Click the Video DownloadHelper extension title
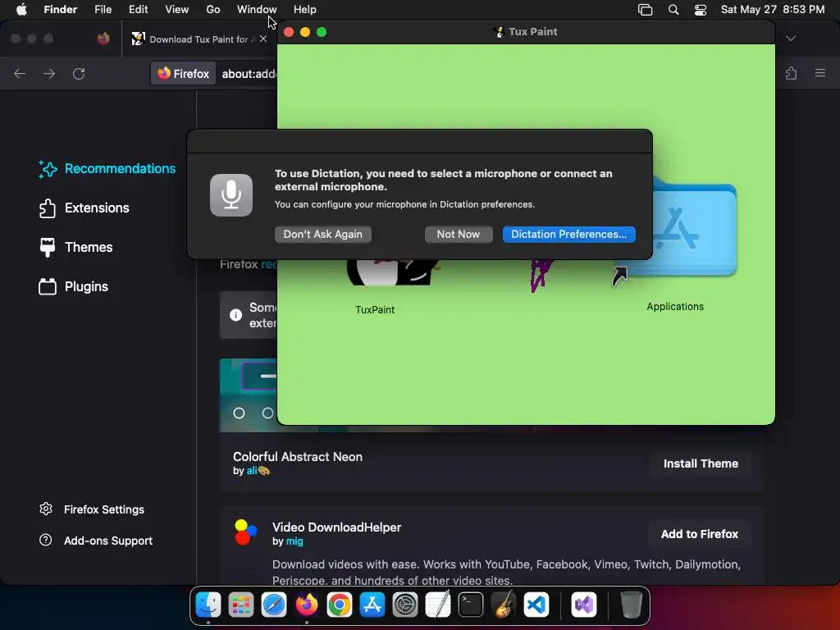Viewport: 840px width, 630px height. pos(336,527)
